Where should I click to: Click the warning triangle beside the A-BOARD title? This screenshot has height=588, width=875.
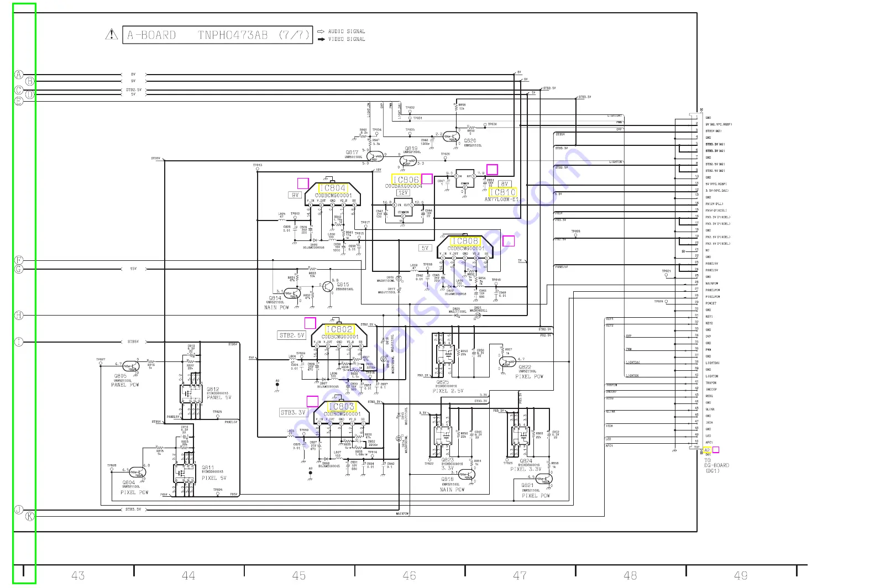click(x=112, y=35)
